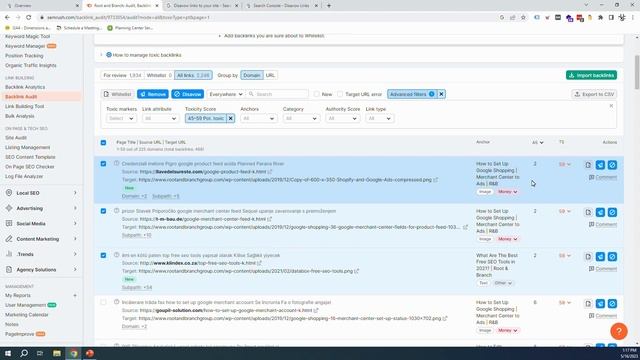The width and height of the screenshot is (640, 360).
Task: Toggle the select-all checkbox in the table header
Action: click(103, 142)
